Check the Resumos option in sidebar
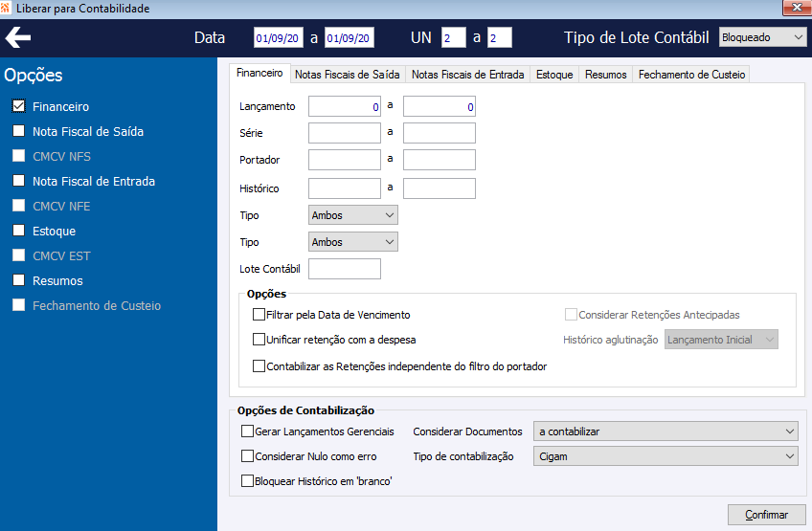 pyautogui.click(x=18, y=280)
